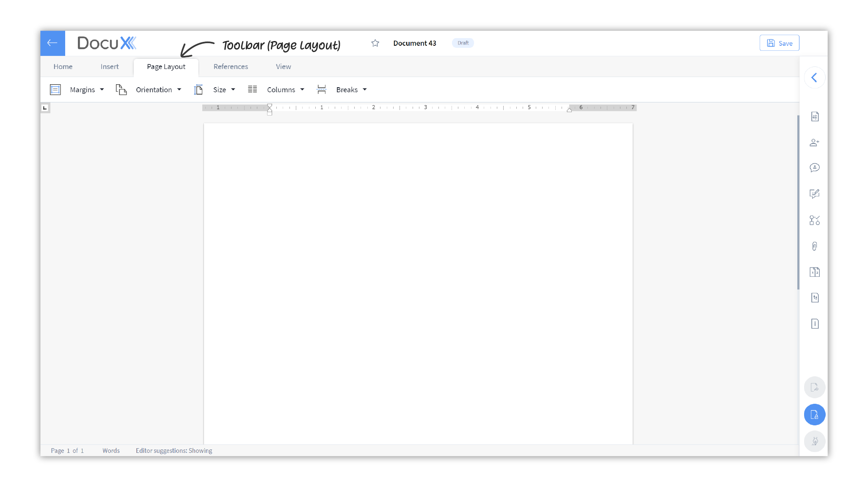Open the Margins dropdown
This screenshot has height=488, width=868.
point(77,90)
